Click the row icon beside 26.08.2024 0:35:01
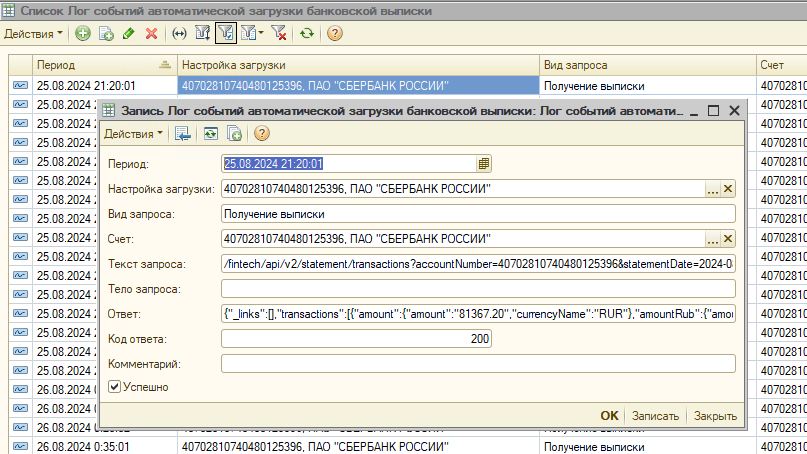 pyautogui.click(x=21, y=446)
